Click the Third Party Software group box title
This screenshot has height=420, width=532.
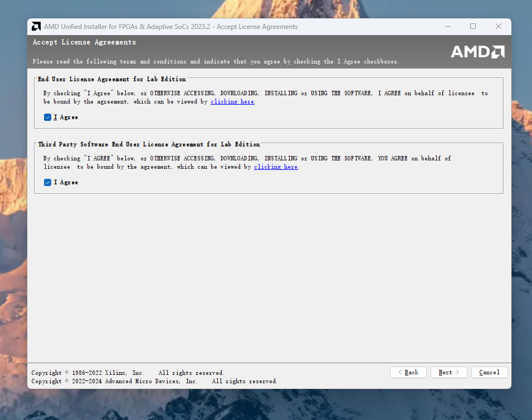[149, 144]
